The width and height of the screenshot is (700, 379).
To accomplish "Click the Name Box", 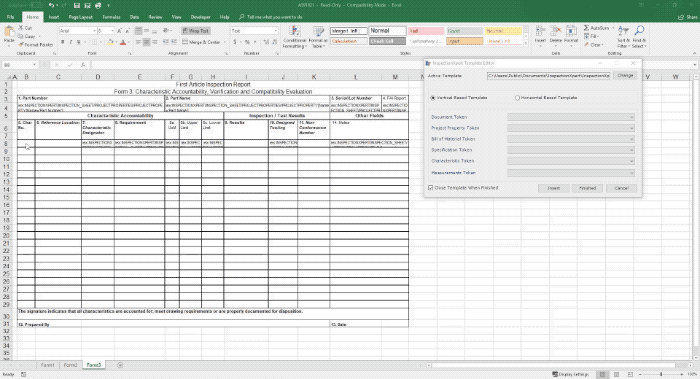I will (20, 65).
